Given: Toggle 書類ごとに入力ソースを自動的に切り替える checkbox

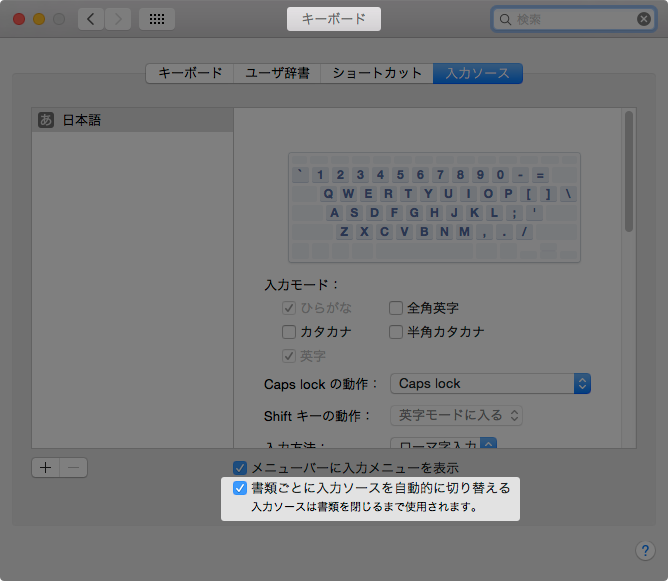Looking at the screenshot, I should pyautogui.click(x=240, y=488).
